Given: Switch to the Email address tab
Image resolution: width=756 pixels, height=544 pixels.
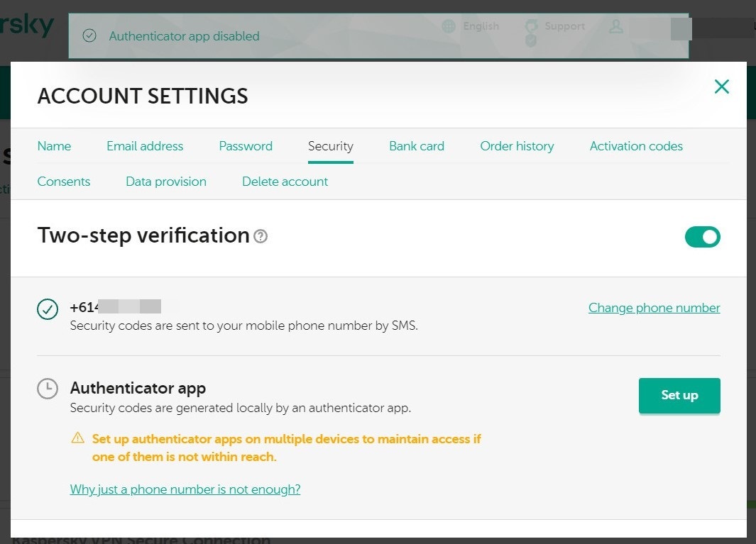Looking at the screenshot, I should (145, 146).
